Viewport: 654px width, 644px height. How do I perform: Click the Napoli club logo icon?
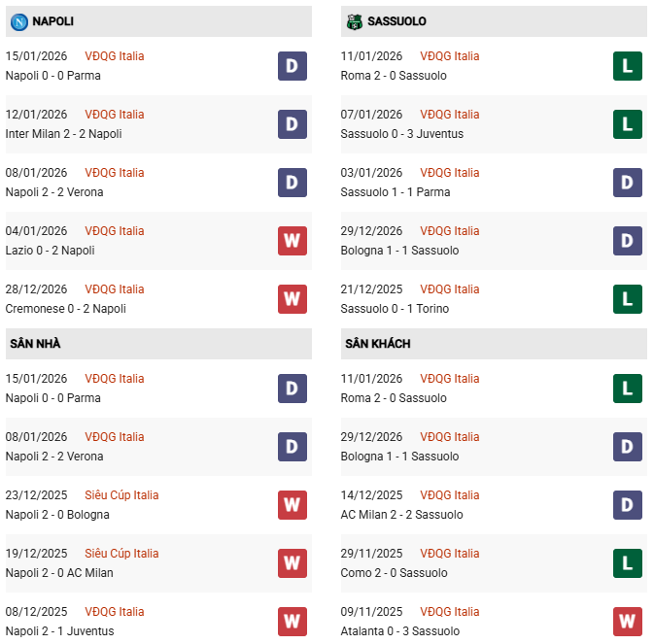pos(18,21)
